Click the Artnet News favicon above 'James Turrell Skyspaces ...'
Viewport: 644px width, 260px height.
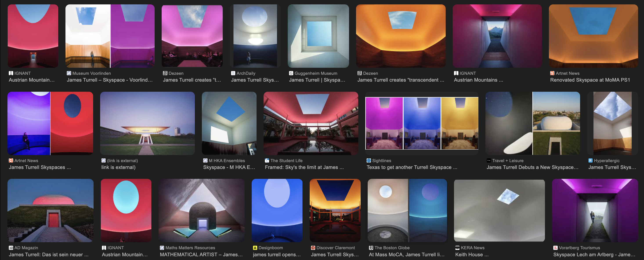(11, 161)
